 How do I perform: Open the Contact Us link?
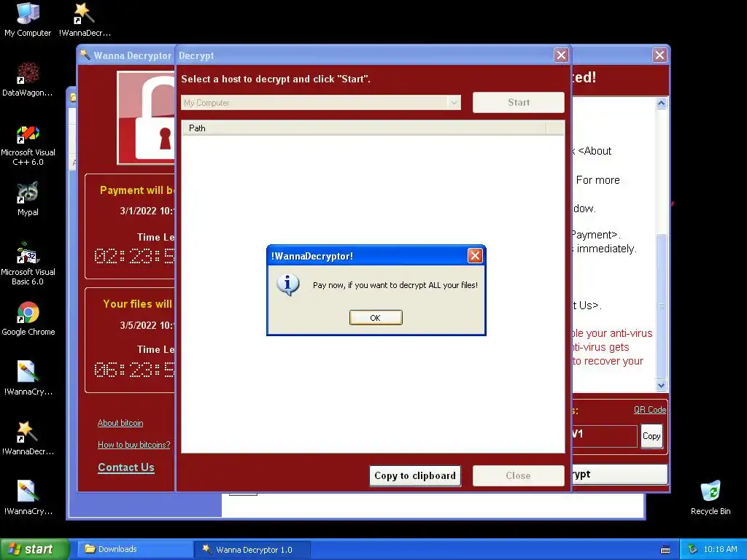[126, 467]
